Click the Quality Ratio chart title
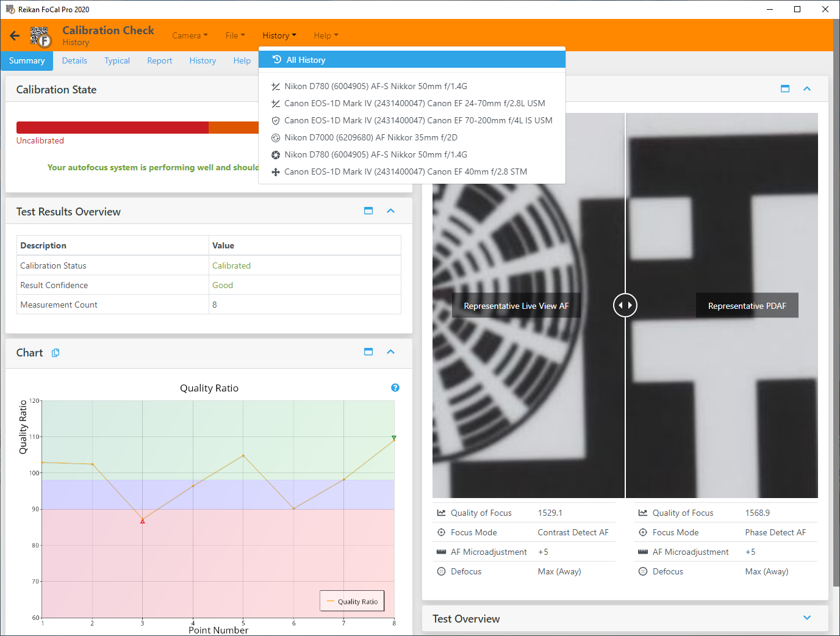The width and height of the screenshot is (840, 636). [x=209, y=388]
